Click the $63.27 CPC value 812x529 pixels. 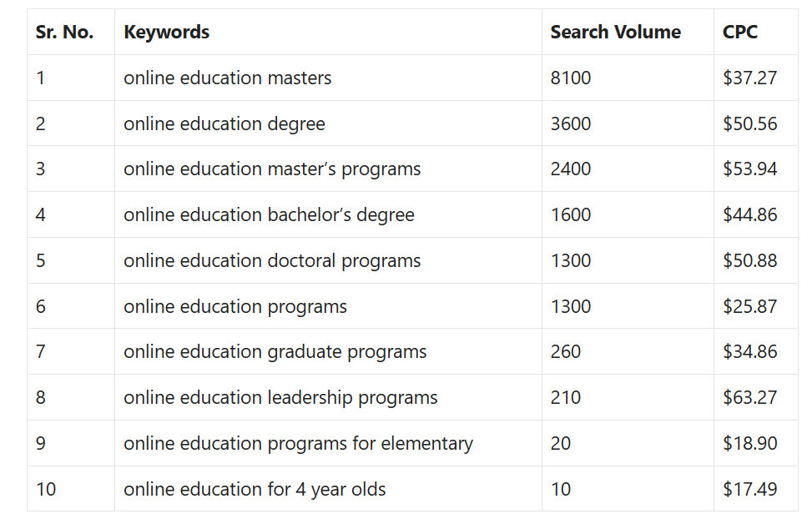750,397
